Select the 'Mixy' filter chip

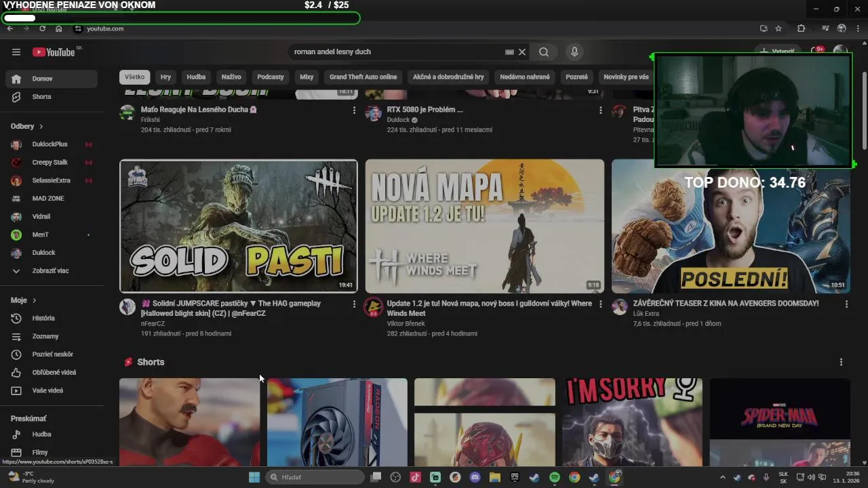point(307,77)
